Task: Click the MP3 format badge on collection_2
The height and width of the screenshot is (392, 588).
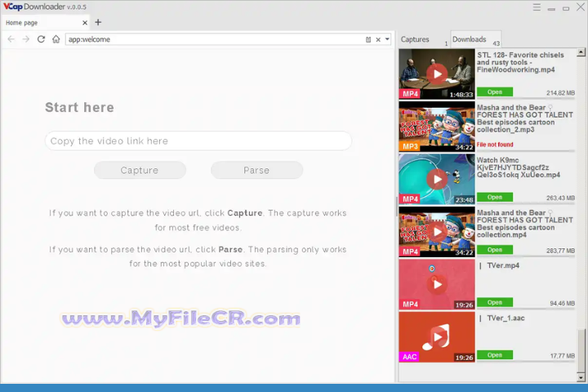Action: click(x=410, y=146)
